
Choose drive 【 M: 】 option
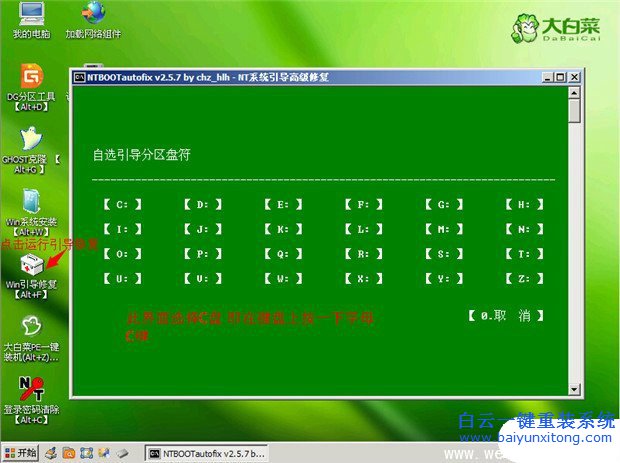click(x=444, y=229)
